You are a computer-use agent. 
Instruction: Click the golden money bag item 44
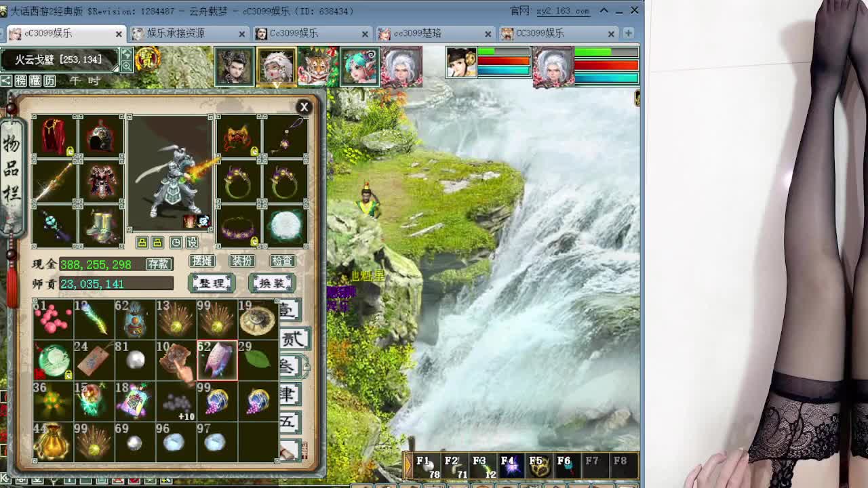(x=53, y=442)
